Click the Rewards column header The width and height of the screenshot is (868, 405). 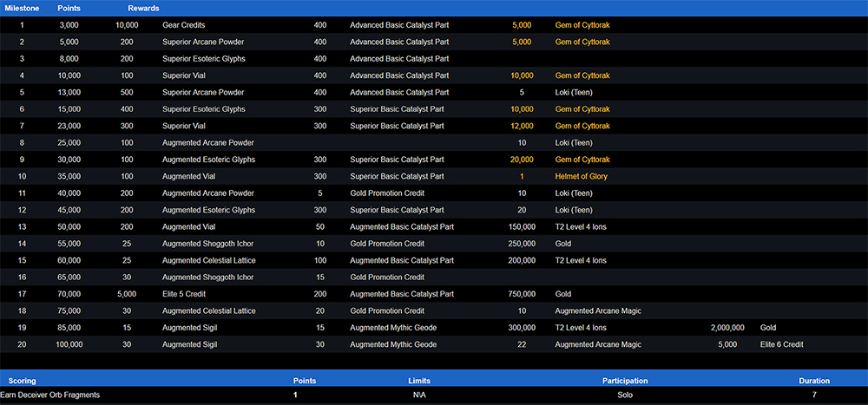[143, 8]
